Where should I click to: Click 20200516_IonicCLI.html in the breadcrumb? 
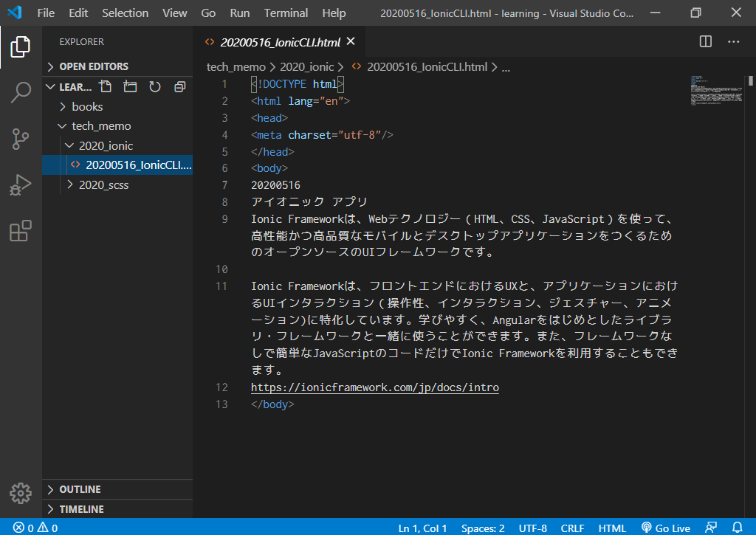click(x=427, y=67)
